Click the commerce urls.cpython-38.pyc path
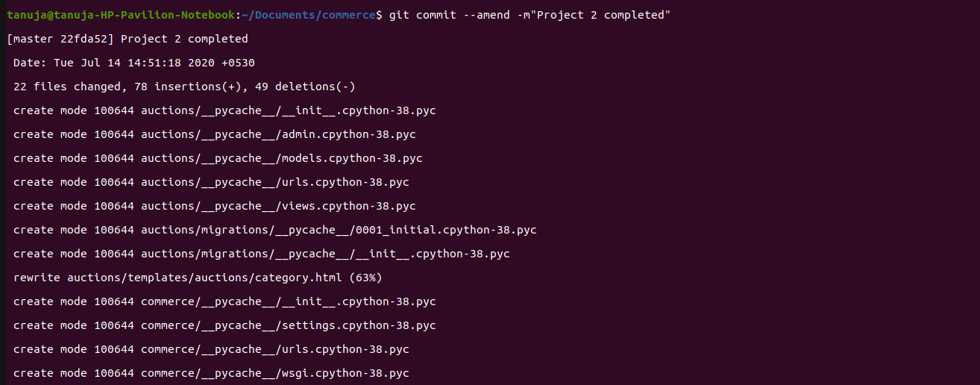Viewport: 980px width, 385px height. pyautogui.click(x=274, y=349)
